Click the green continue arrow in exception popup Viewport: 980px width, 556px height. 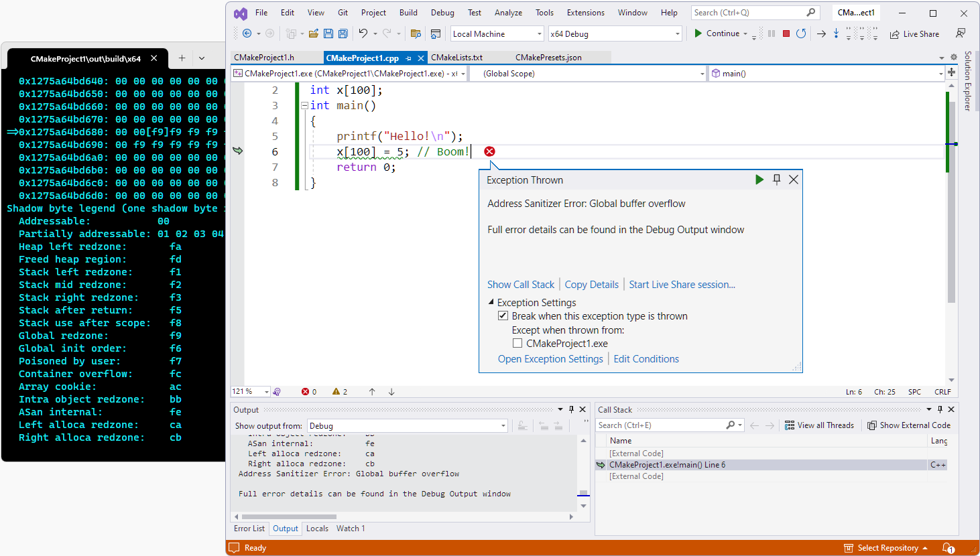pos(759,180)
